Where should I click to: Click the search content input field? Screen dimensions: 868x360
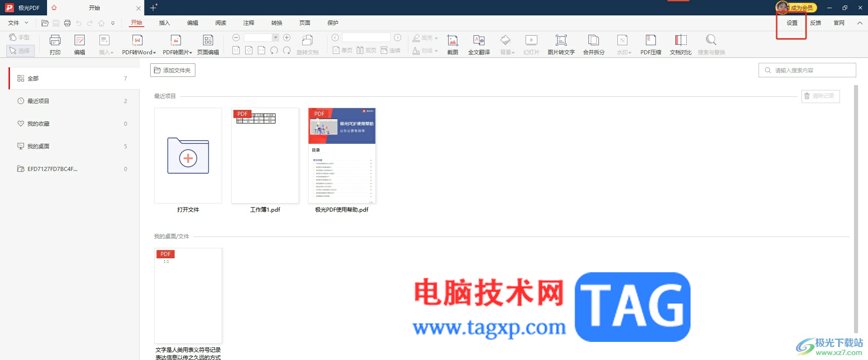[807, 70]
